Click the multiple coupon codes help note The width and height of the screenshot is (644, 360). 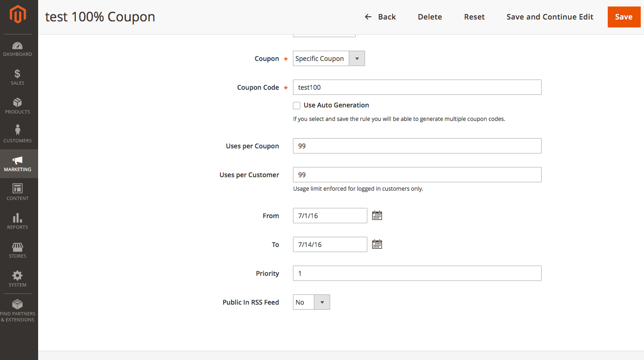pyautogui.click(x=399, y=119)
